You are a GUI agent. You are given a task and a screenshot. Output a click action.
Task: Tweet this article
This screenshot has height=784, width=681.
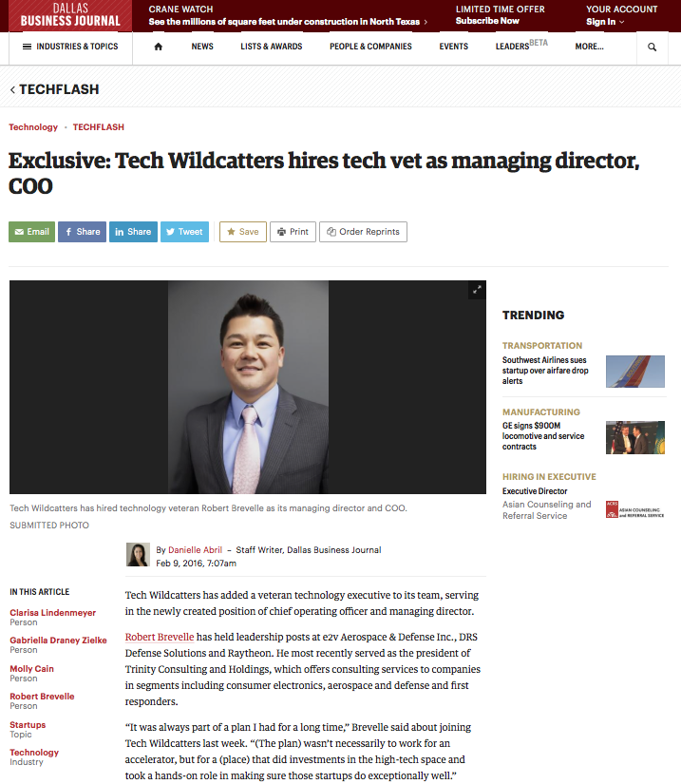pos(184,232)
